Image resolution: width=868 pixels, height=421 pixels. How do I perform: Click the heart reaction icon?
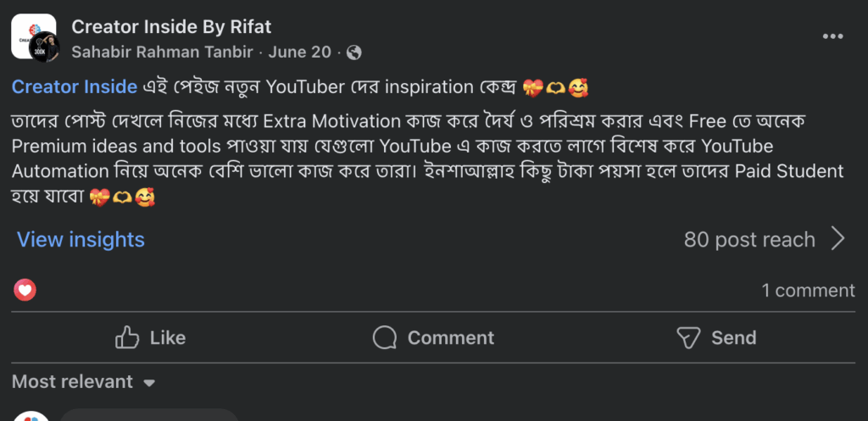[x=25, y=291]
